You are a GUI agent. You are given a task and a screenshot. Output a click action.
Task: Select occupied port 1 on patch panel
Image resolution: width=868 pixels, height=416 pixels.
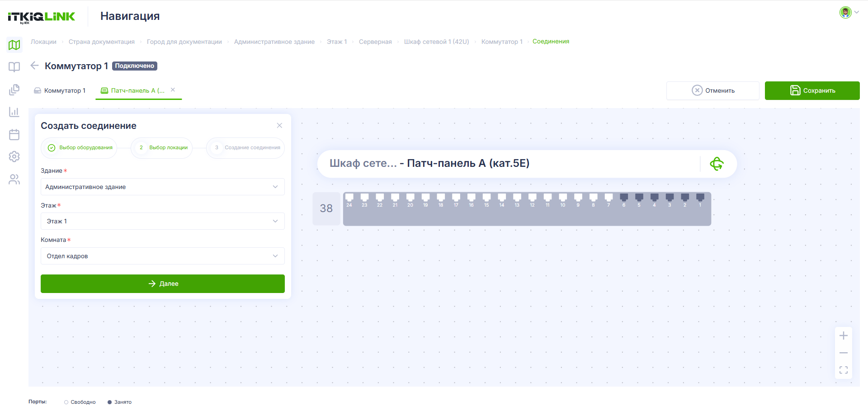[x=700, y=200]
